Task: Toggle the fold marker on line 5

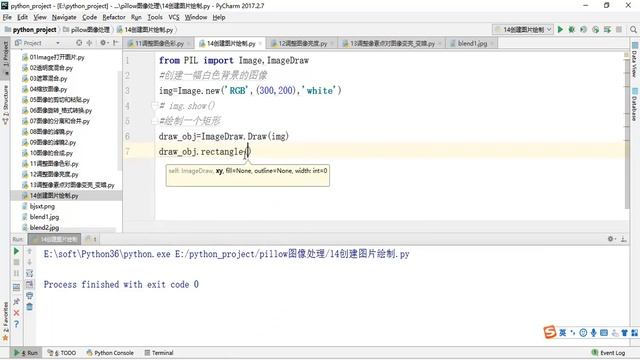Action: point(154,121)
